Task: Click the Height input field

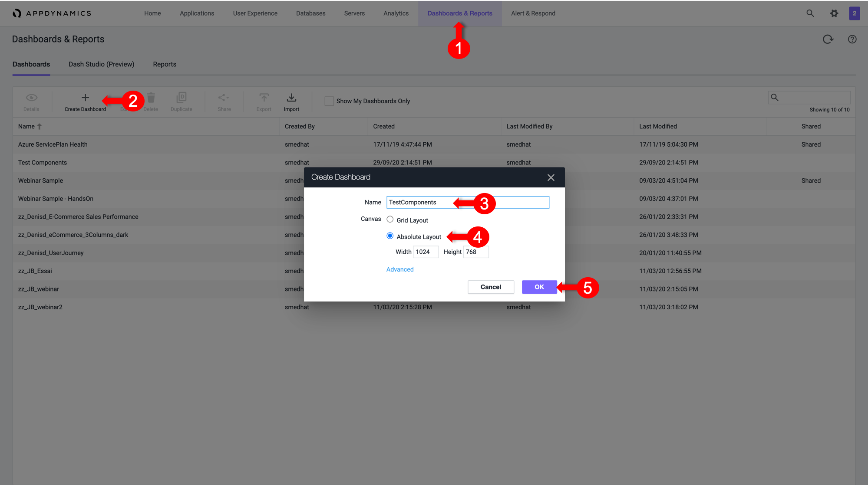Action: [x=476, y=252]
